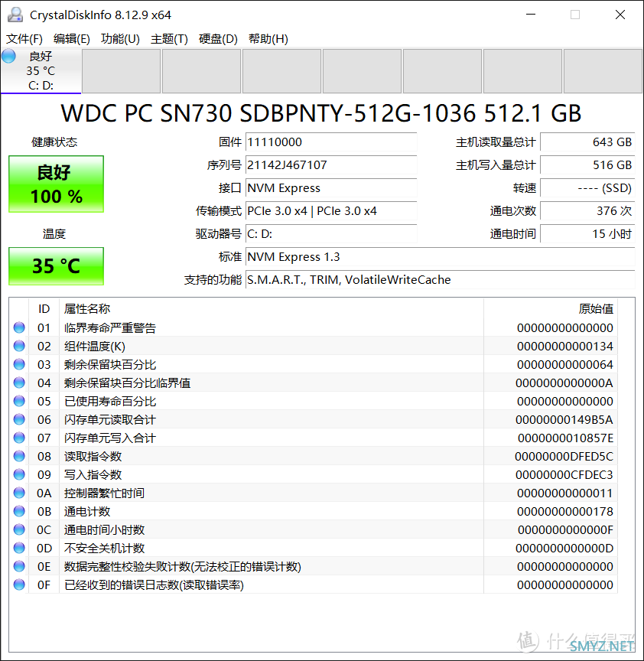Image resolution: width=644 pixels, height=661 pixels.
Task: Click raw value 0000000000000A
Action: click(x=564, y=383)
